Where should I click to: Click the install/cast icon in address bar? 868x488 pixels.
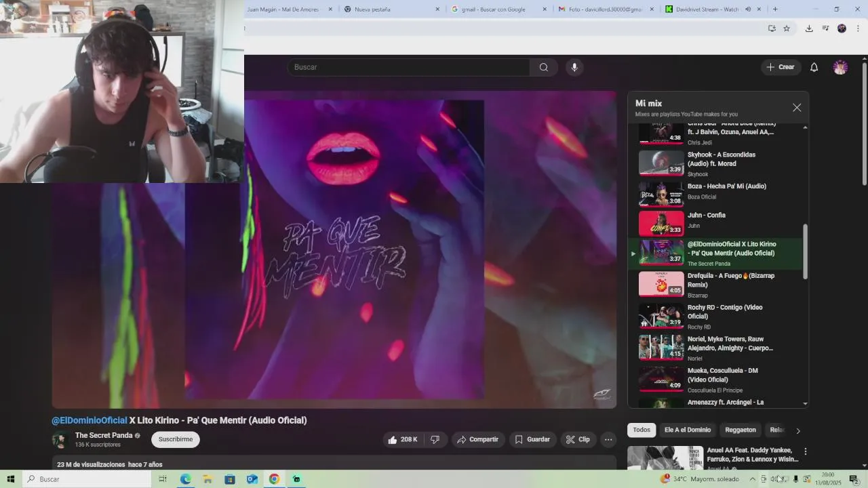coord(772,28)
